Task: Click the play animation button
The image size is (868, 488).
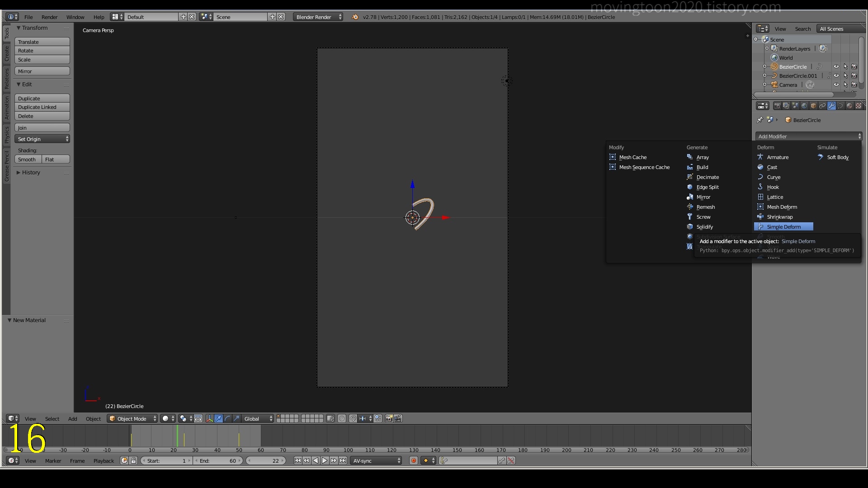Action: click(x=325, y=460)
